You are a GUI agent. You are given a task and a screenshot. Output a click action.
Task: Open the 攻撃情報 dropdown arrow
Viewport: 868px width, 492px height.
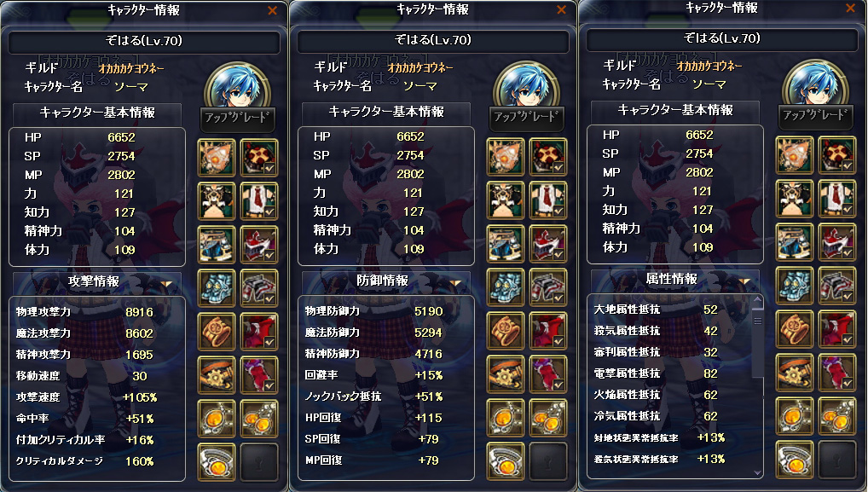166,284
